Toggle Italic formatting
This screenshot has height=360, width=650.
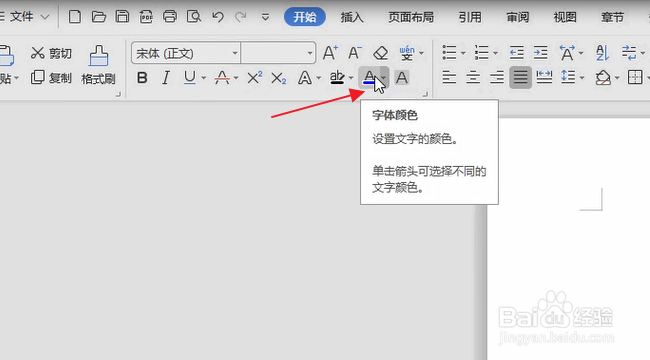point(166,78)
